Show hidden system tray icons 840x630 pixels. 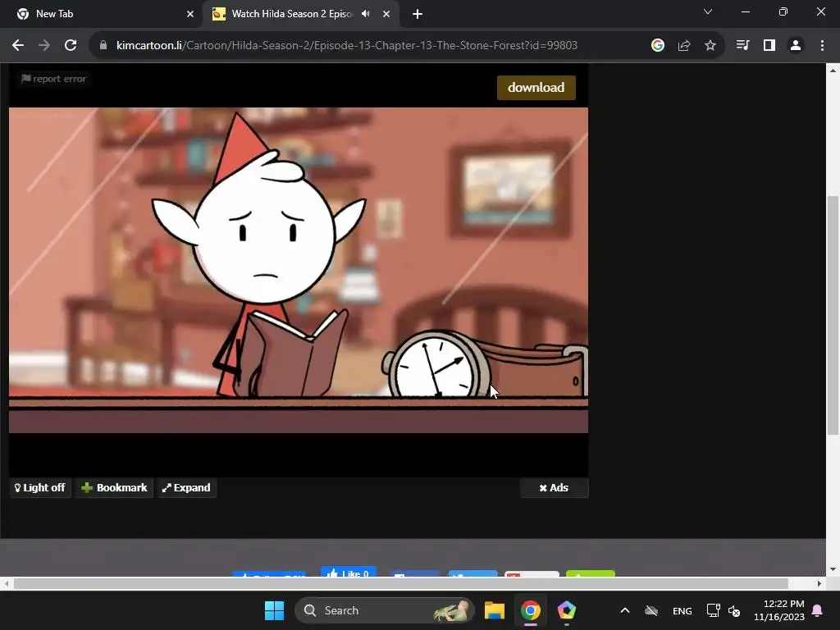(x=624, y=610)
